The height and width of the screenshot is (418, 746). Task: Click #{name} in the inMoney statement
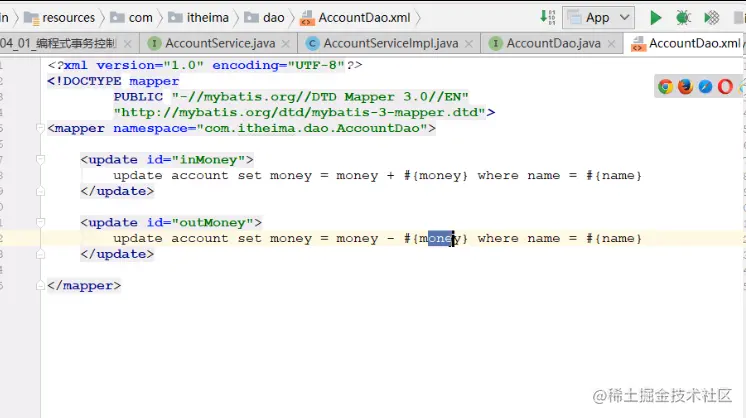614,175
